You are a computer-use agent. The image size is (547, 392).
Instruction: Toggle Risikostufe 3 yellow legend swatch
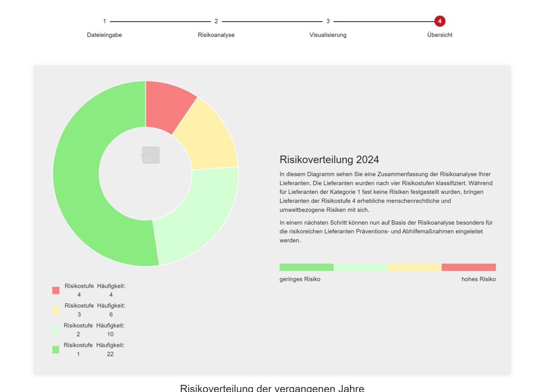[56, 310]
